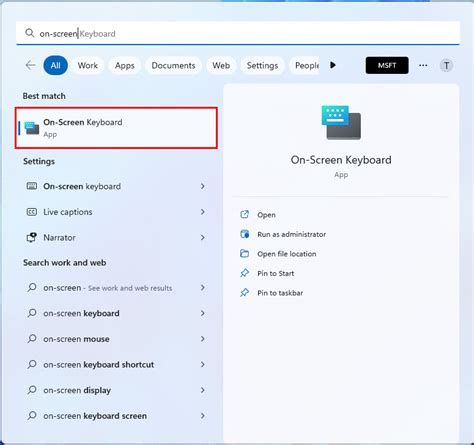Viewport: 474px width, 445px height.
Task: Click the On-Screen Keyboard app icon in Best match
Action: point(32,128)
